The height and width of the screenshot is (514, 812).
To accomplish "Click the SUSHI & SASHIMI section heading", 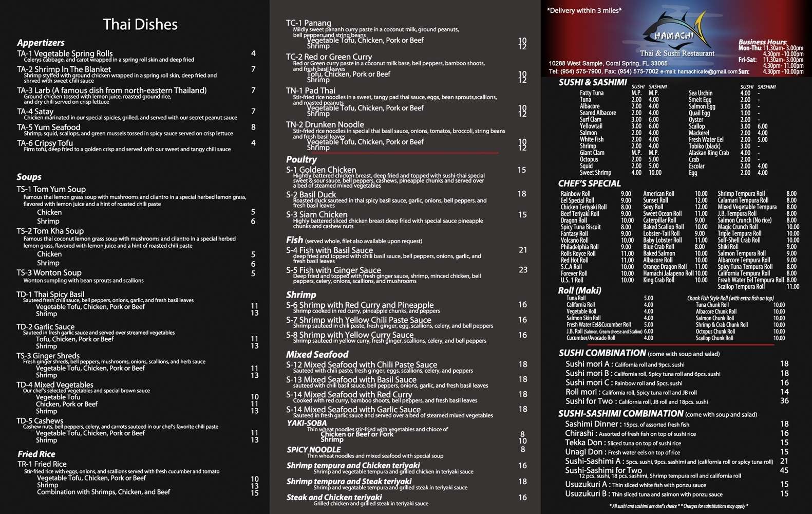I will pos(592,82).
